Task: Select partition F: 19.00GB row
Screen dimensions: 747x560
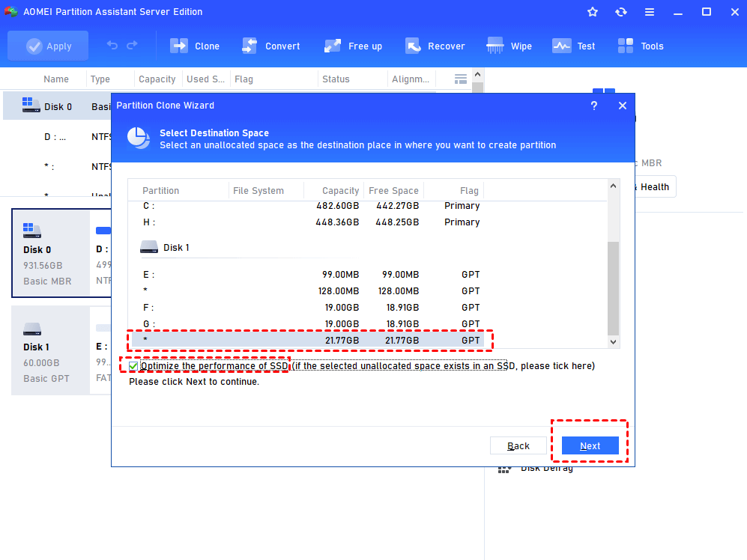Action: [x=308, y=308]
